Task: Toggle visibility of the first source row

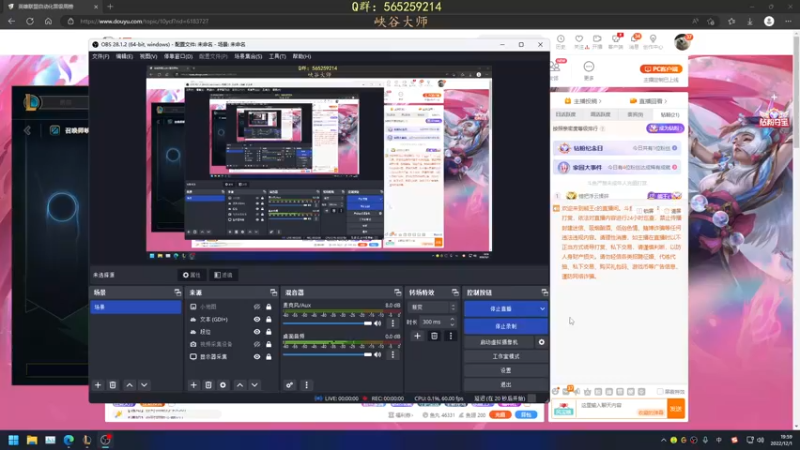Action: tap(257, 307)
